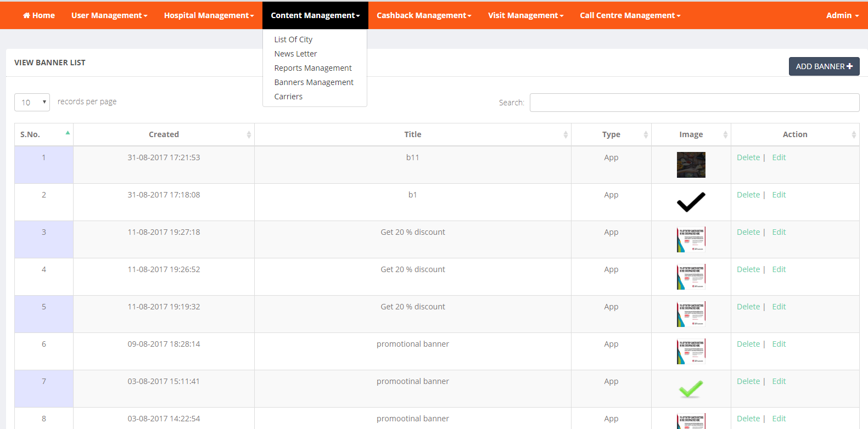Edit the b1 banner
Viewport: 868px width, 429px height.
click(779, 195)
